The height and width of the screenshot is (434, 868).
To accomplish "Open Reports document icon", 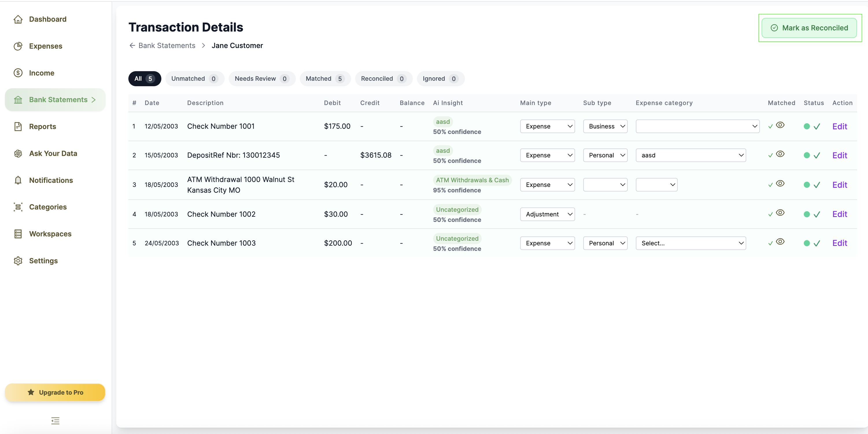I will (18, 126).
